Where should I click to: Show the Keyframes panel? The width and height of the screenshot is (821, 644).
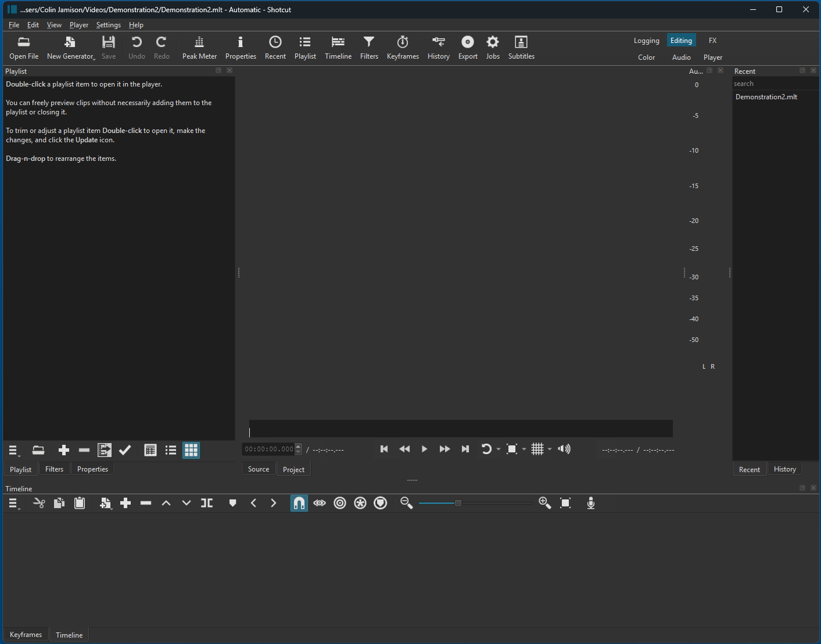coord(403,46)
